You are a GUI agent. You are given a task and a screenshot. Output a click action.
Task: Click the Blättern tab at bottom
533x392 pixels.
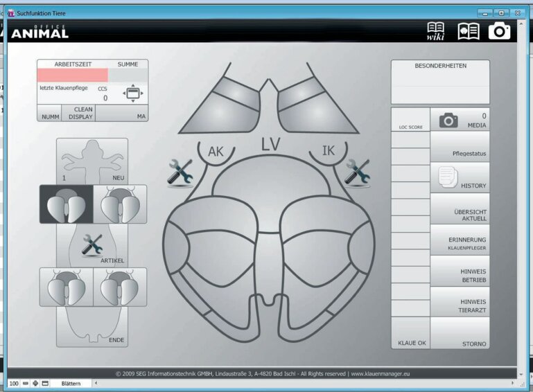[71, 383]
